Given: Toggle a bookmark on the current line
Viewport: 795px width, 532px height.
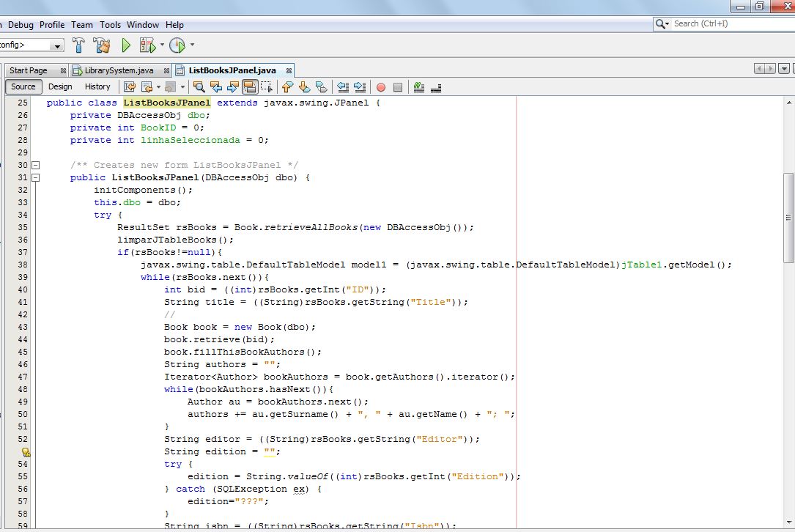Looking at the screenshot, I should pyautogui.click(x=322, y=86).
